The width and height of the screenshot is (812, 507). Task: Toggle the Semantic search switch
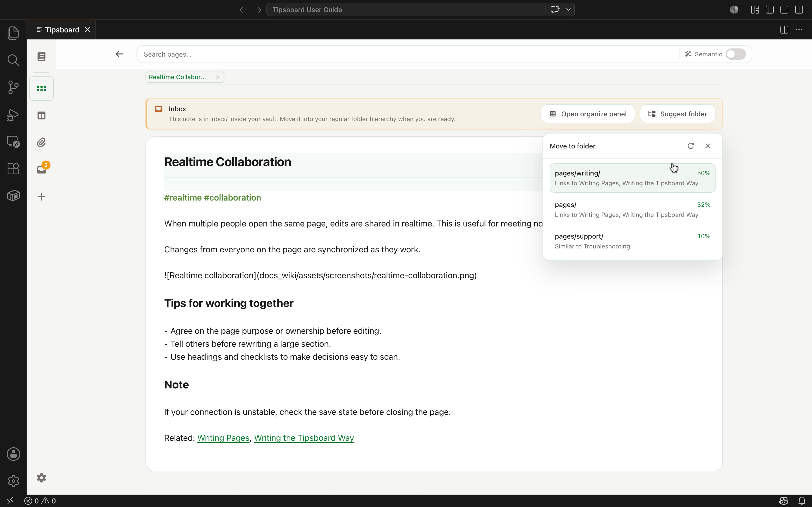736,54
